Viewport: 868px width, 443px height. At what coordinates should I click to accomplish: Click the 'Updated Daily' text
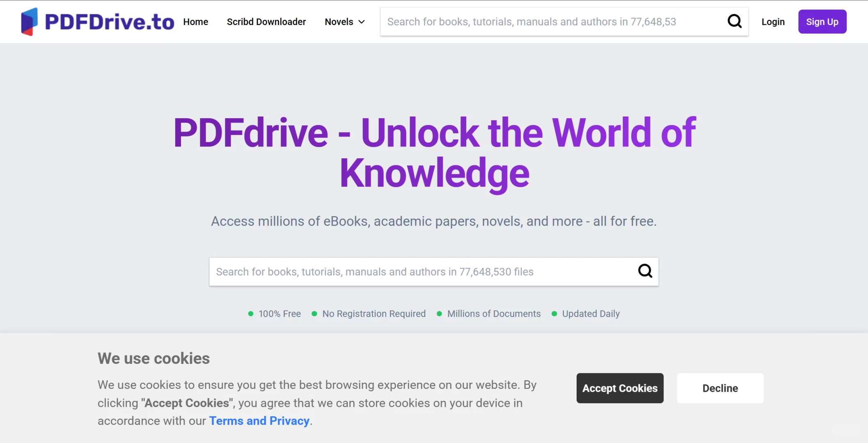(x=591, y=314)
